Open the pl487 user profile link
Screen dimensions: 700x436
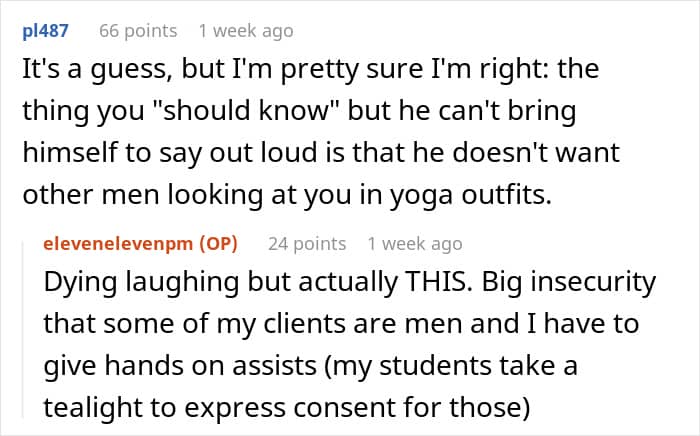click(x=45, y=31)
